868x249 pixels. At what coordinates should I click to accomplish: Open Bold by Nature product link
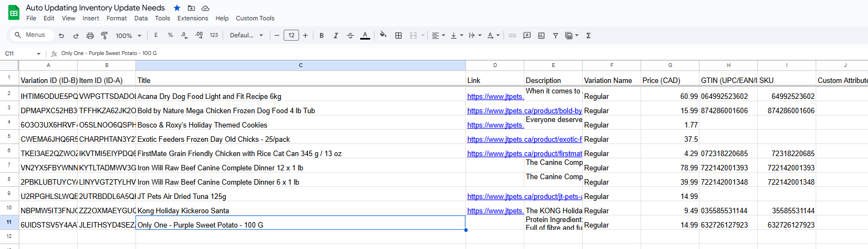click(524, 111)
